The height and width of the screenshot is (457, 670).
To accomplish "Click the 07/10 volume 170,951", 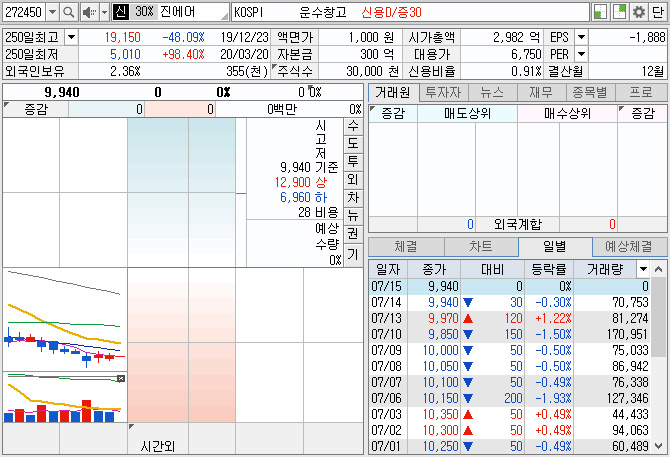I will click(628, 334).
